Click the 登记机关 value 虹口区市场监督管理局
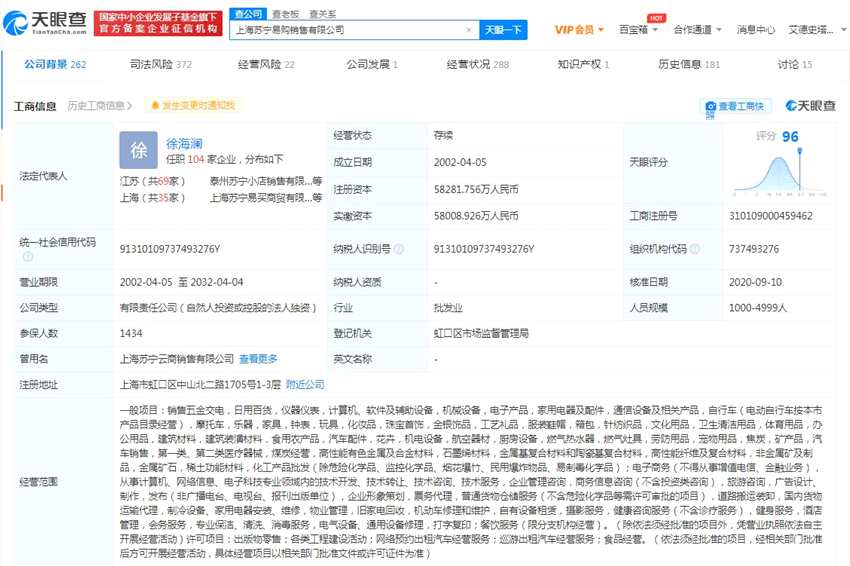This screenshot has width=850, height=566. (x=481, y=333)
